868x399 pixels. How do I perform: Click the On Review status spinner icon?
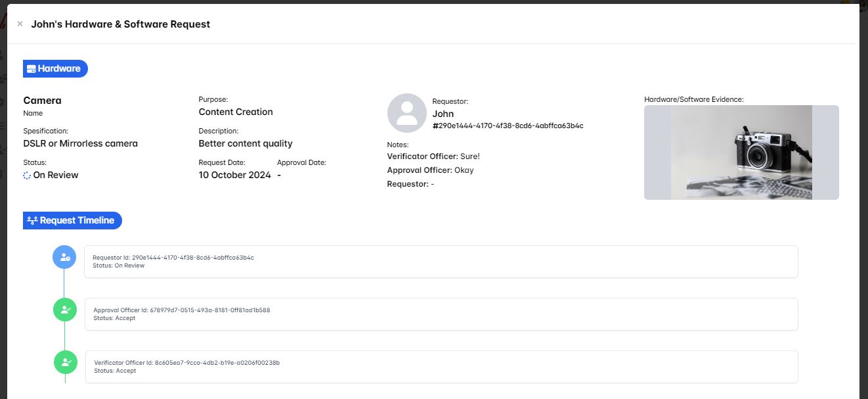27,176
